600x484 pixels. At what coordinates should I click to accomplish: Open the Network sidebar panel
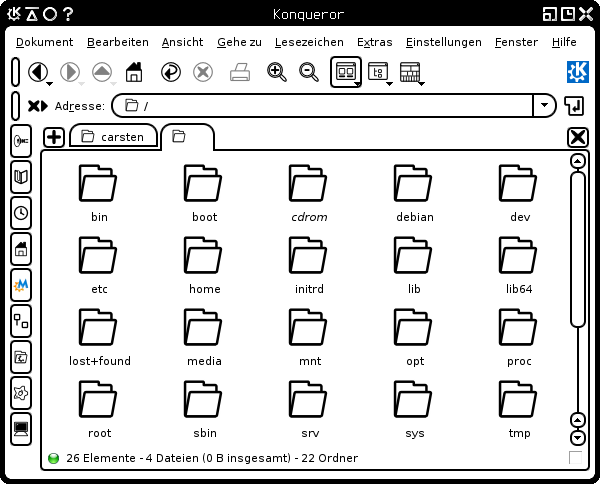pos(21,321)
